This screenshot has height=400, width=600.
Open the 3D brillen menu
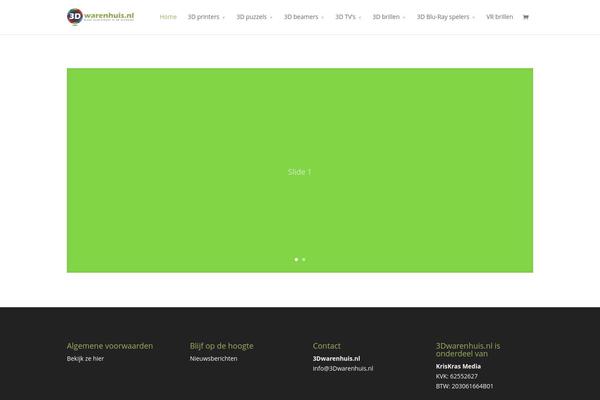[386, 17]
